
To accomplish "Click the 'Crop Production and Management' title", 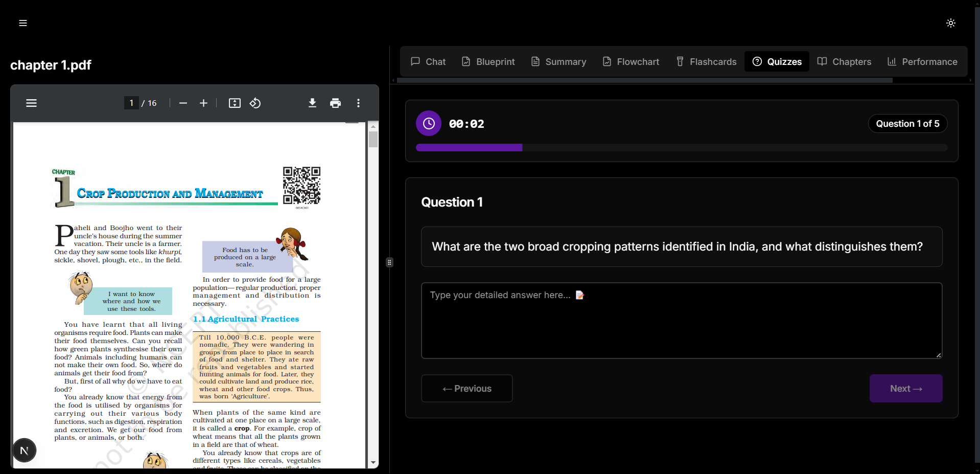I will click(x=170, y=194).
